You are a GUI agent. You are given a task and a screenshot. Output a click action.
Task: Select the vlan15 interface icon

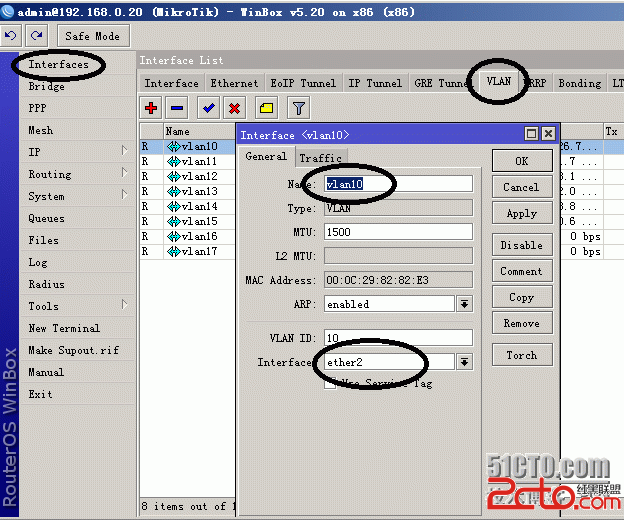(174, 221)
